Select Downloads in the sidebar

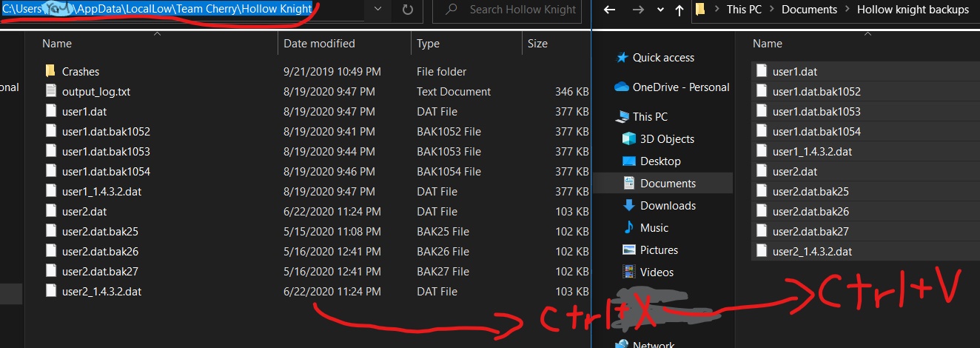point(668,206)
